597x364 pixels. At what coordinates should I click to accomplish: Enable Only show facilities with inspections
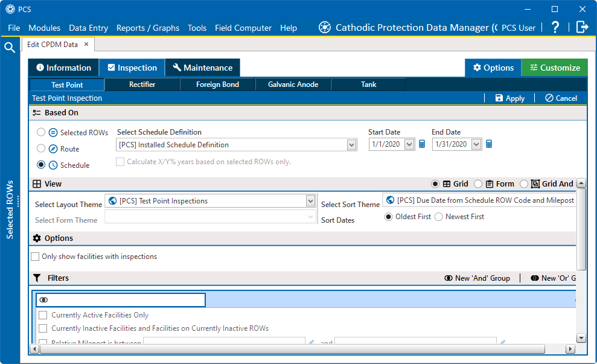coord(35,257)
